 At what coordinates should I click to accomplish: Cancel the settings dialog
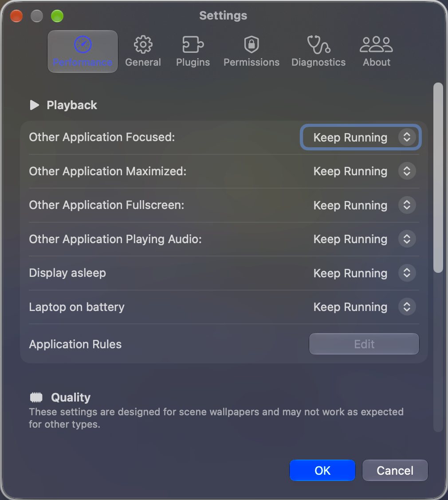[395, 470]
